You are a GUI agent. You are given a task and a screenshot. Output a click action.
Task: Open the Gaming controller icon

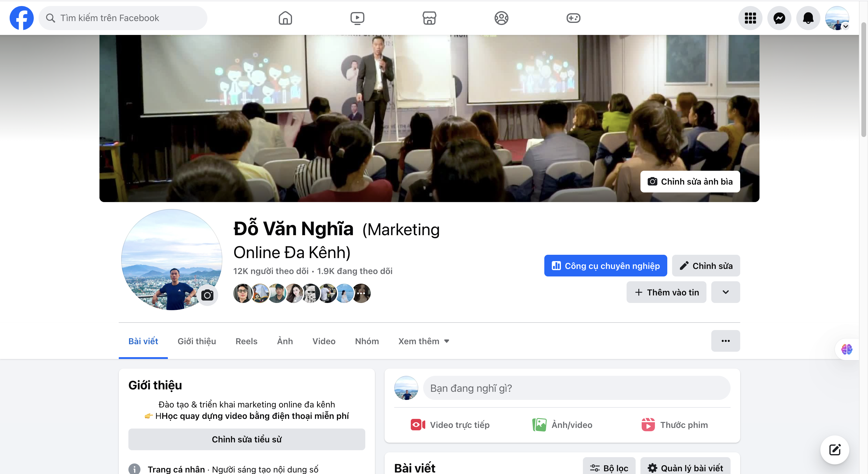tap(573, 18)
